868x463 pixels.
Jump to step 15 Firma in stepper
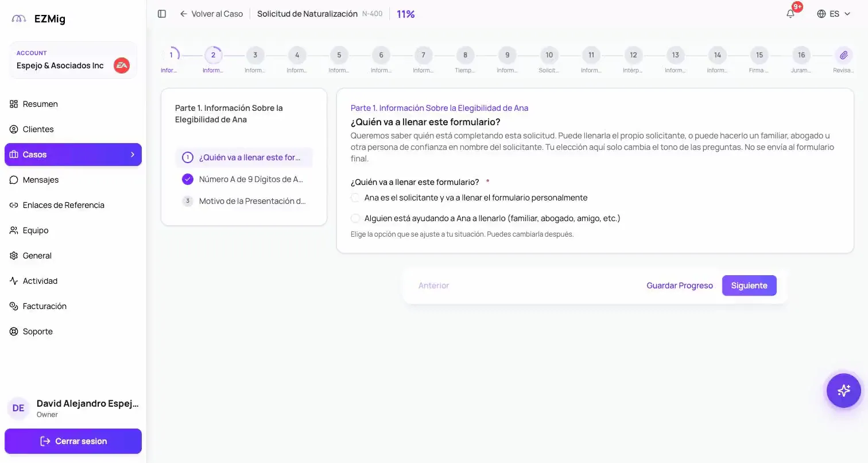(x=759, y=55)
